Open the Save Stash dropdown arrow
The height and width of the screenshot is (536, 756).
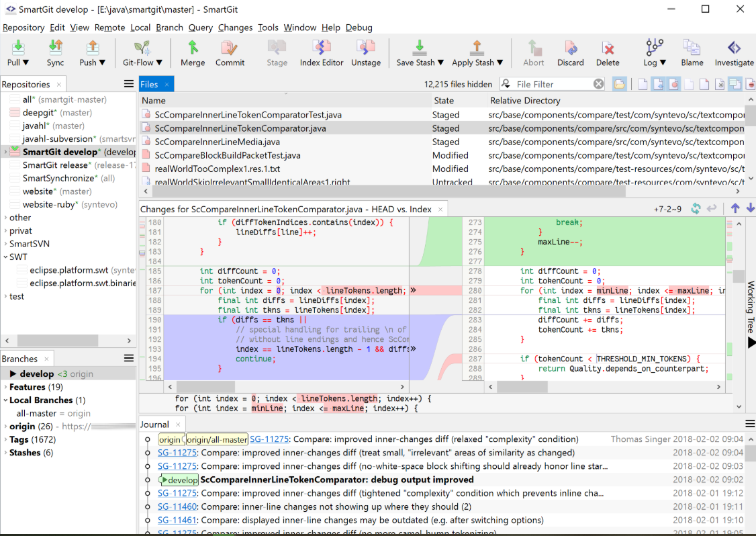(x=440, y=62)
